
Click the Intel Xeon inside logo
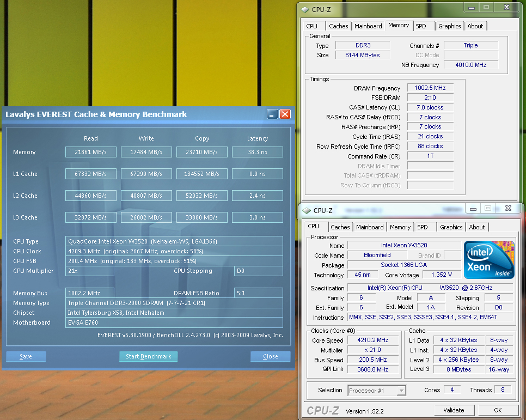(489, 260)
